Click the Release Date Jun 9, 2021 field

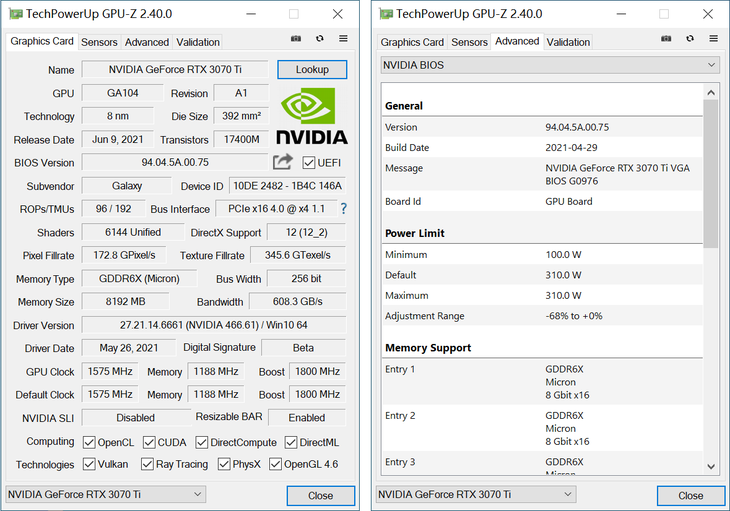pyautogui.click(x=118, y=139)
